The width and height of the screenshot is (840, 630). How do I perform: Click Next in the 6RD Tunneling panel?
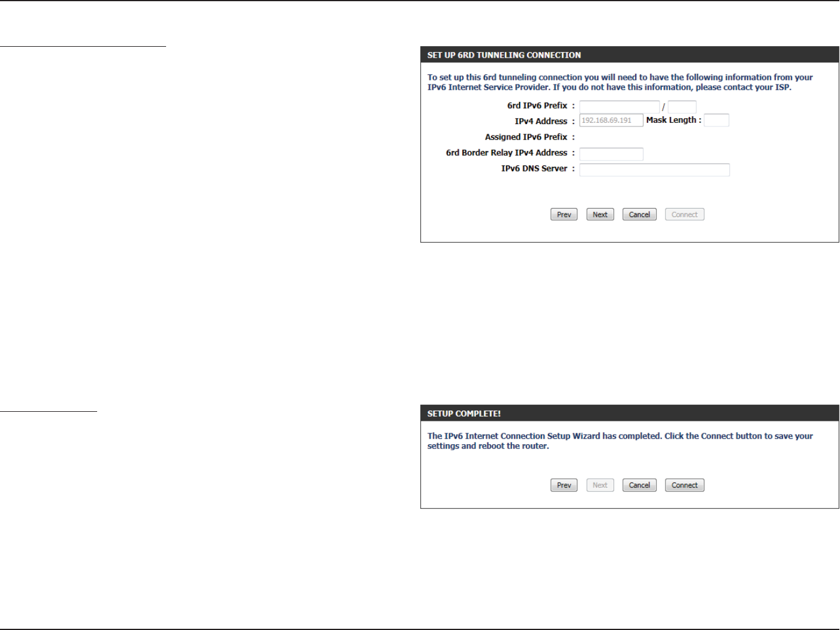point(600,215)
